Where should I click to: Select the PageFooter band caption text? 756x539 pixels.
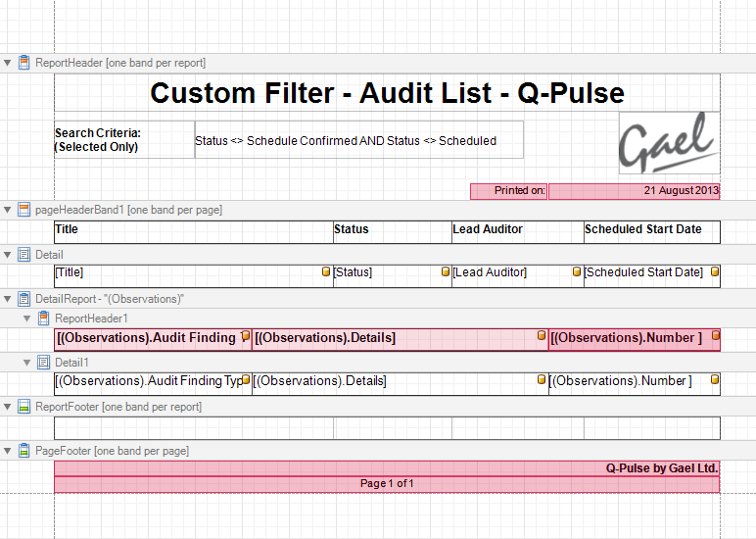click(112, 451)
